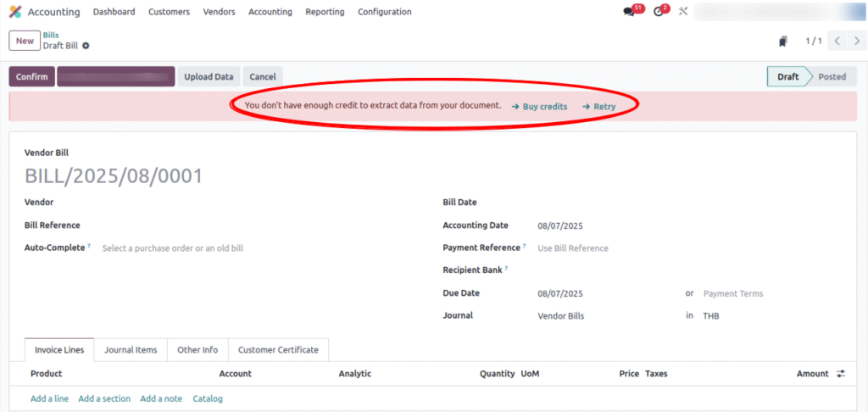Screen dimensions: 868x412
Task: Click Add a section
Action: (x=104, y=398)
